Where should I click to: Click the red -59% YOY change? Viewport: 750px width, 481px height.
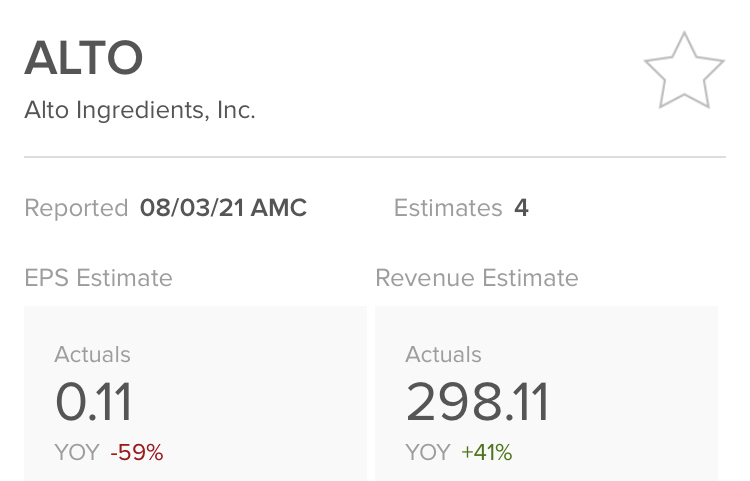coord(136,452)
